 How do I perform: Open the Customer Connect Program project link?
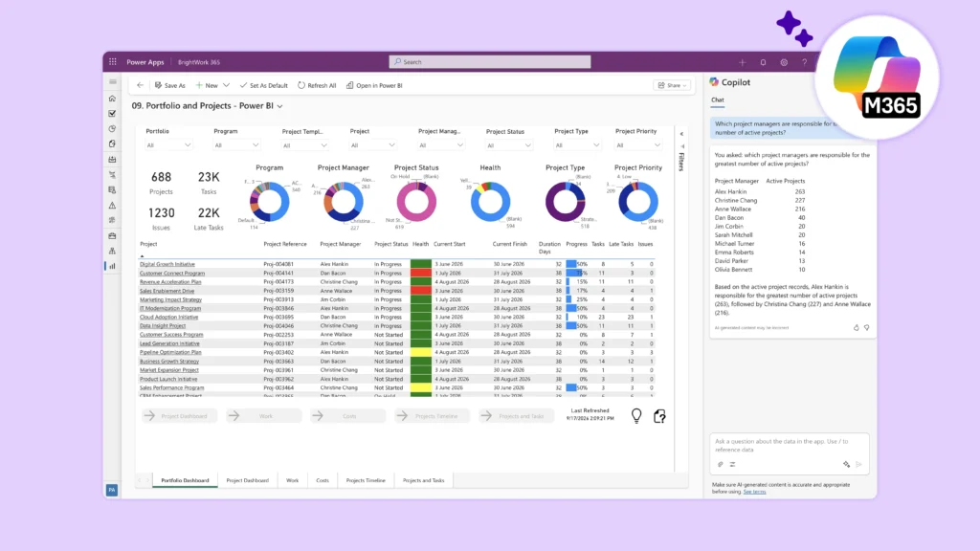click(x=172, y=273)
